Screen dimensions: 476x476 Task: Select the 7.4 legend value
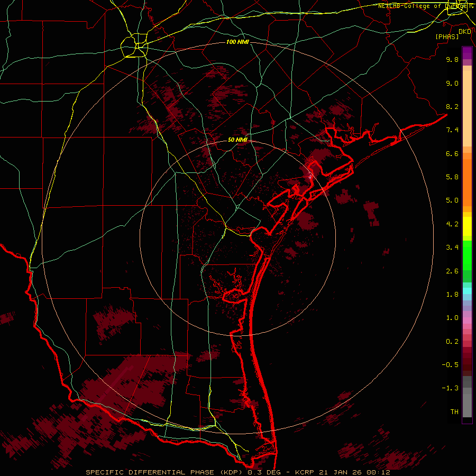pyautogui.click(x=452, y=130)
